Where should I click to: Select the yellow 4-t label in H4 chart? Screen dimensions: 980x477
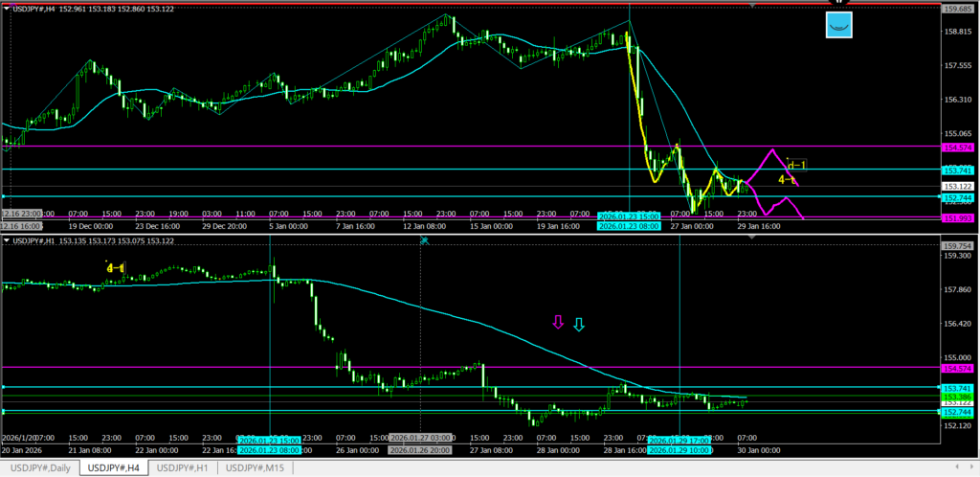click(787, 179)
